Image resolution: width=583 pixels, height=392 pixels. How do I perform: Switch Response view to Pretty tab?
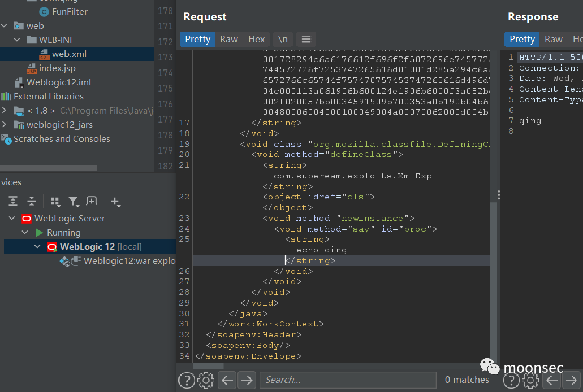coord(522,40)
